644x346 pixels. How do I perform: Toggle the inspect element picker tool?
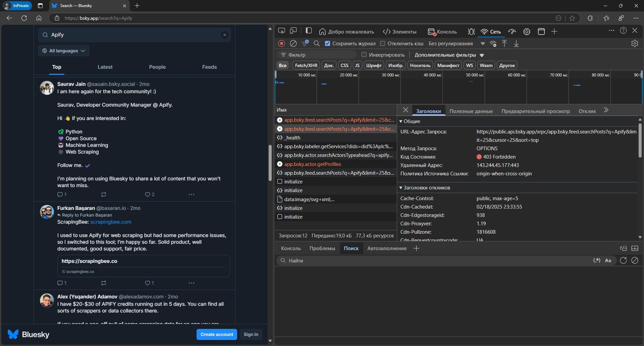(x=281, y=31)
